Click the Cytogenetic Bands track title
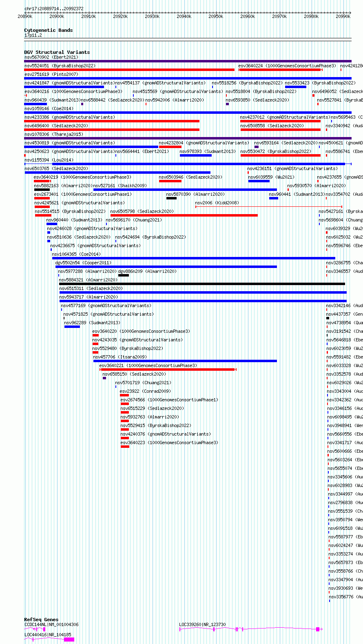Viewport: 363px width, 644px height. [49, 30]
